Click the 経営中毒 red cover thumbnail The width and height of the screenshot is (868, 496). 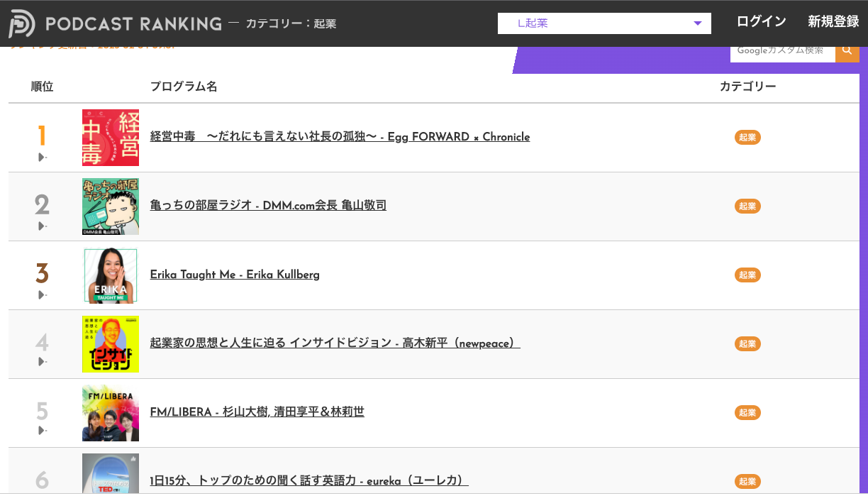point(111,138)
